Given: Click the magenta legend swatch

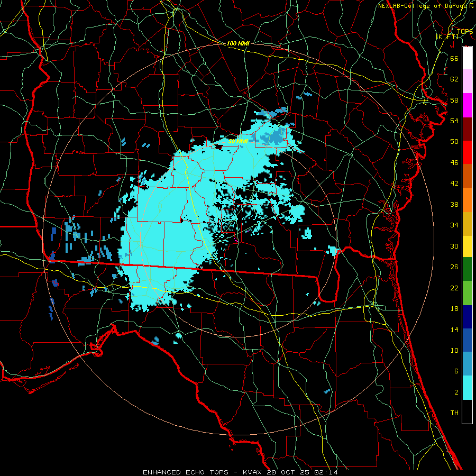Looking at the screenshot, I should pos(467,105).
